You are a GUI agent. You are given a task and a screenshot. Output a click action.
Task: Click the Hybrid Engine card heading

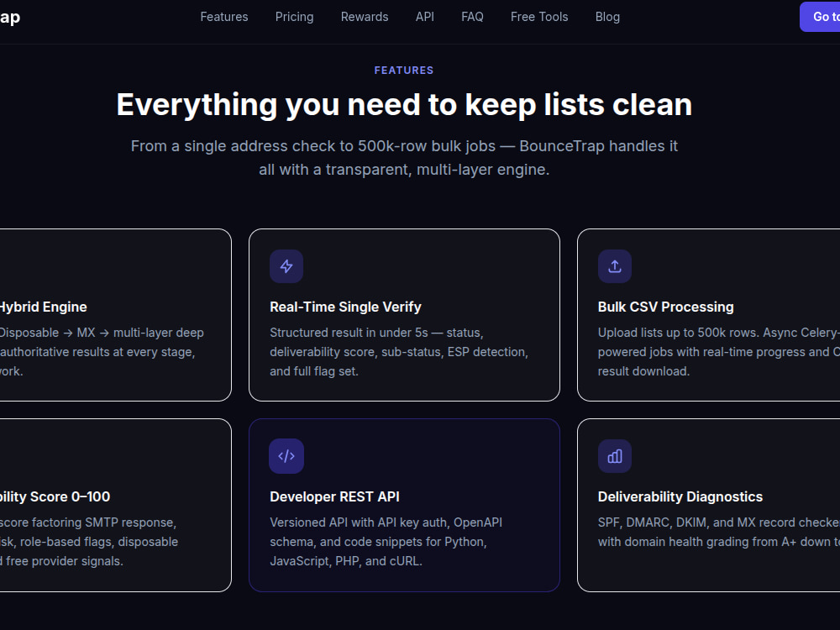point(43,307)
